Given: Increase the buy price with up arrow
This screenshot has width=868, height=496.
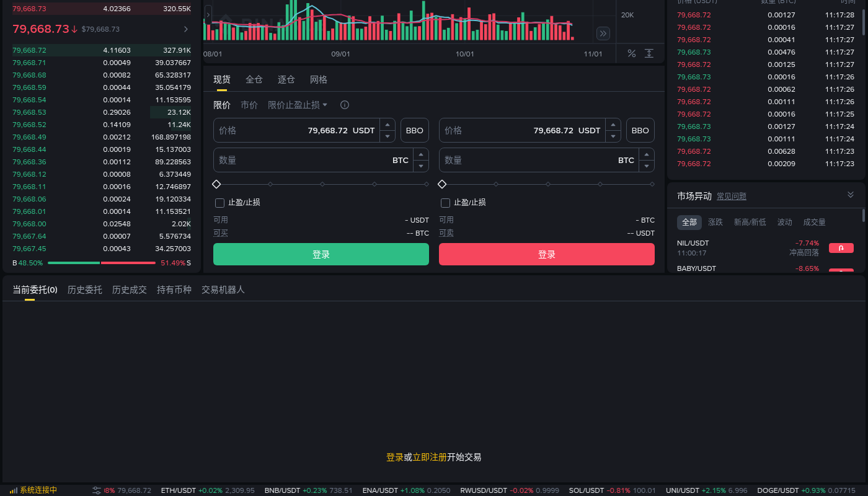Looking at the screenshot, I should coord(387,125).
